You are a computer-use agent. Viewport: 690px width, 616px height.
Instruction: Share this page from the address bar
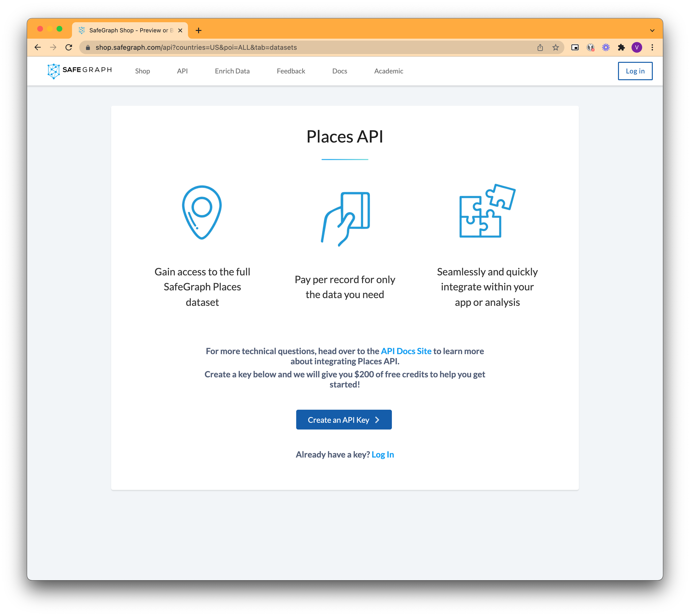click(x=540, y=47)
